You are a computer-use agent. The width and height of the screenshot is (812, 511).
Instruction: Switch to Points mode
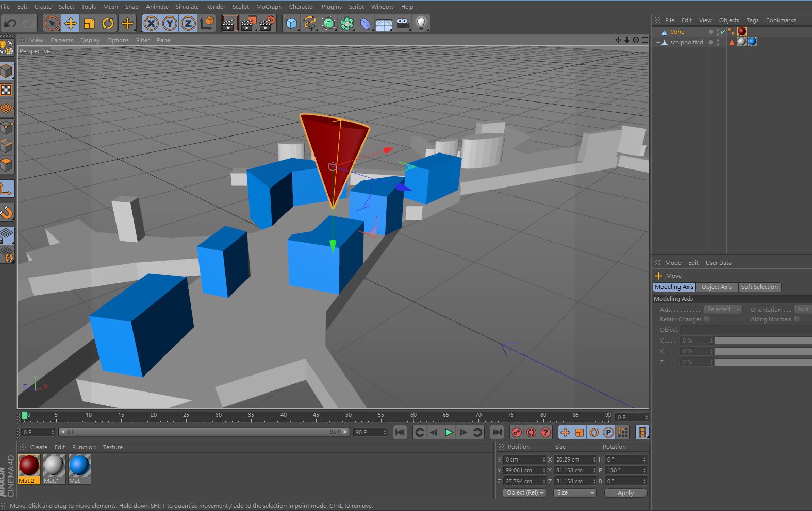point(7,127)
